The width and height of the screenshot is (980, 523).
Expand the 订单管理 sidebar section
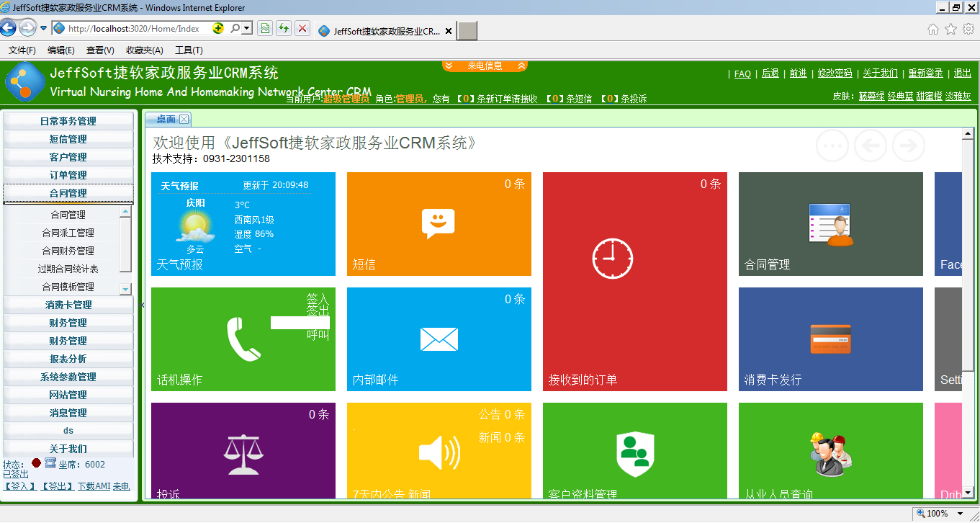click(x=68, y=175)
